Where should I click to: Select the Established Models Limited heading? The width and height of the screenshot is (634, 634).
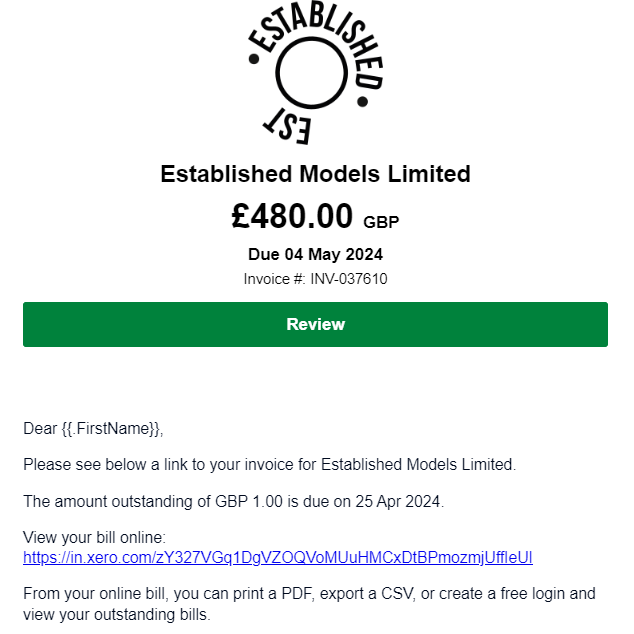click(316, 174)
